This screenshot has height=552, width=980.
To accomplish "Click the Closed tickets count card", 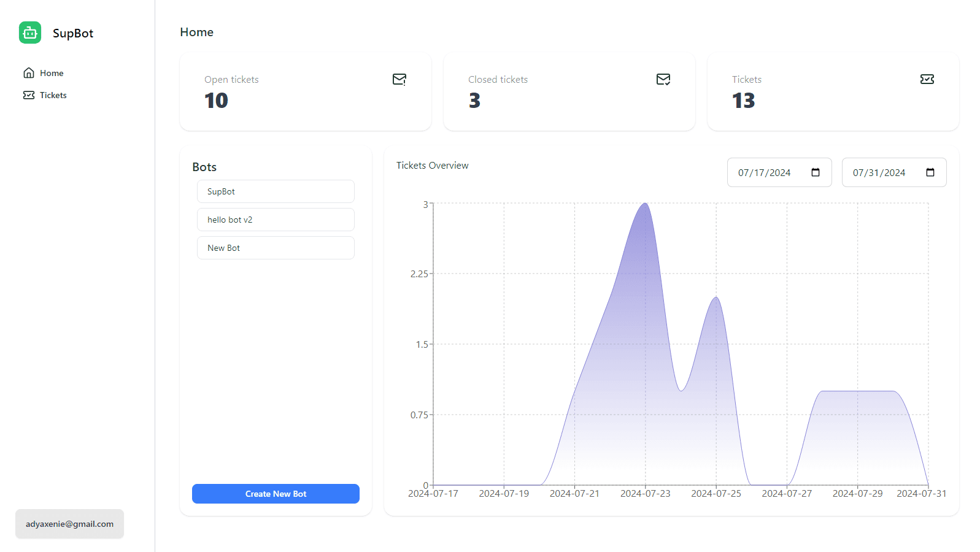I will 569,91.
